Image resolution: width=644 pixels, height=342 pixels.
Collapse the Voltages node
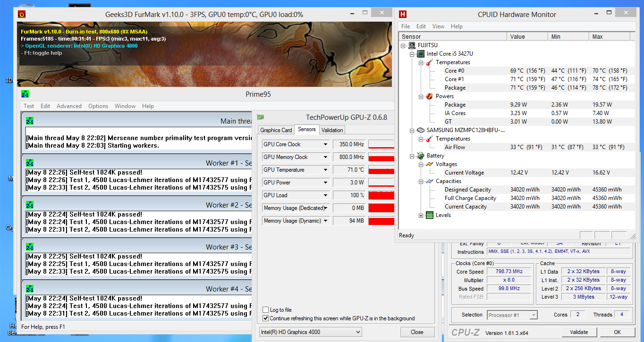coord(421,164)
